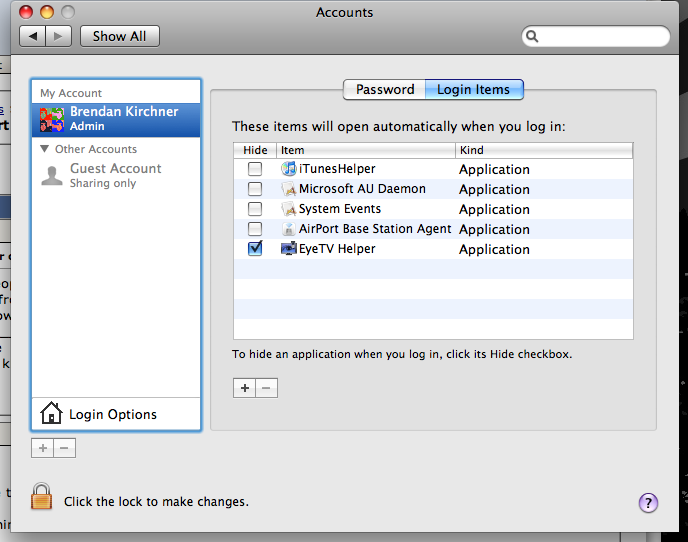The width and height of the screenshot is (688, 542).
Task: Select the Login Items tab
Action: [473, 90]
